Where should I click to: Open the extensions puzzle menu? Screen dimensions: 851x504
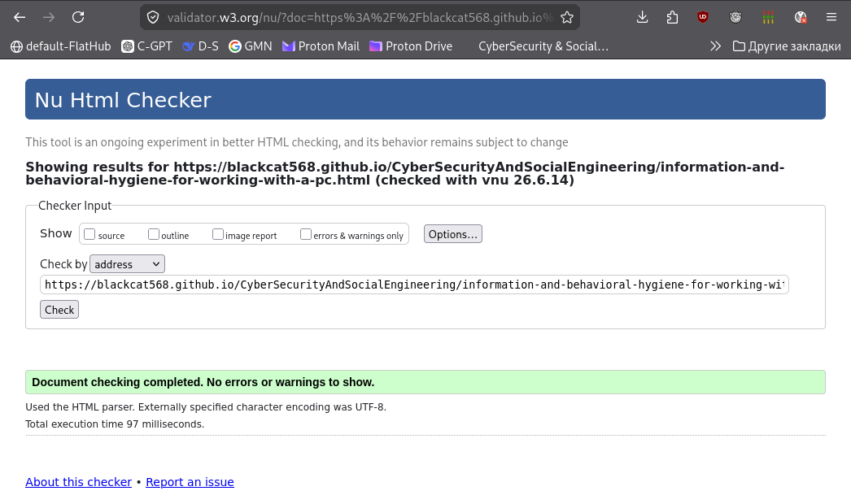pos(672,17)
